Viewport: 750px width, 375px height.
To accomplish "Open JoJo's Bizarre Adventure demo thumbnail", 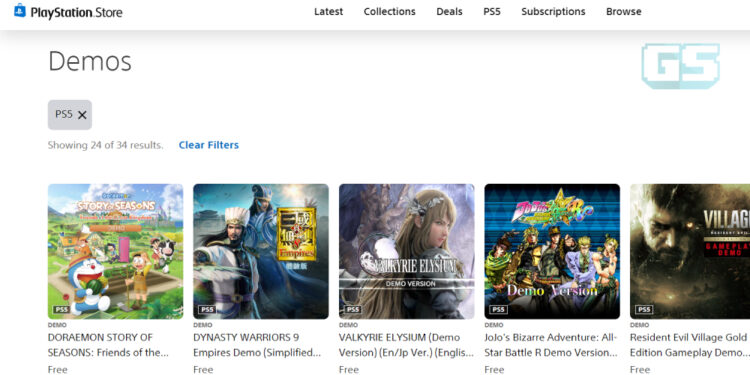I will (552, 252).
